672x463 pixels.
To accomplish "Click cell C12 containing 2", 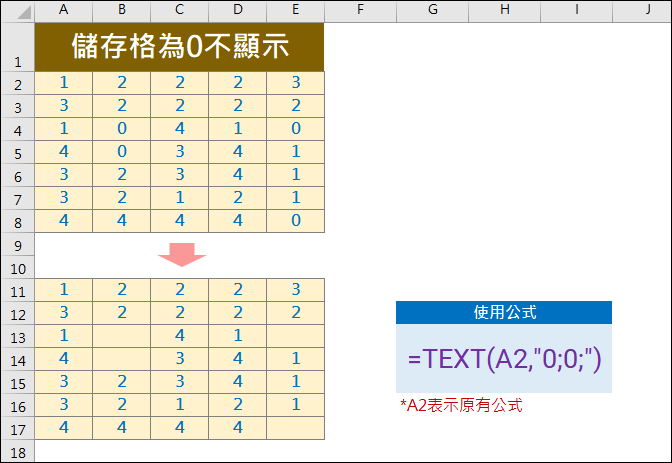I will (x=180, y=313).
